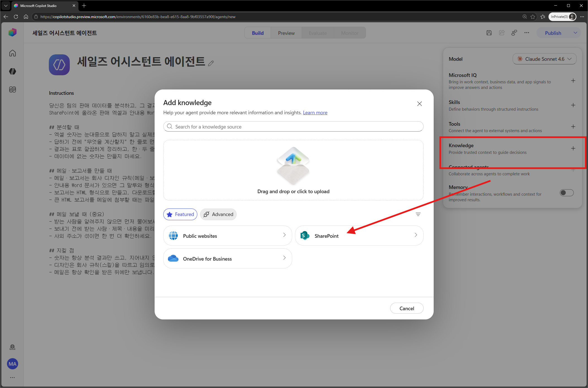The width and height of the screenshot is (588, 388).
Task: Switch to the Preview tab
Action: (286, 33)
